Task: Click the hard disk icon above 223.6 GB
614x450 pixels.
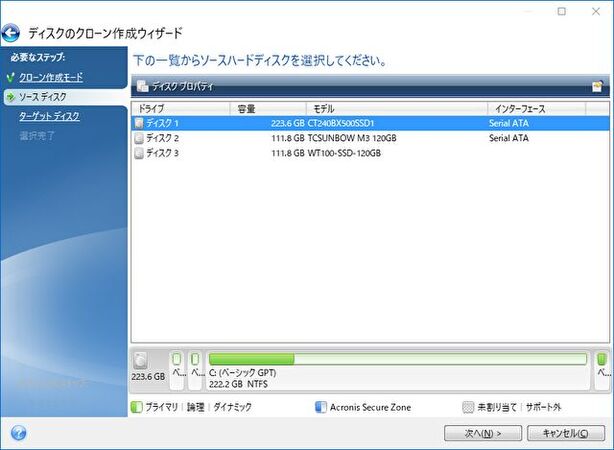Action: [141, 361]
